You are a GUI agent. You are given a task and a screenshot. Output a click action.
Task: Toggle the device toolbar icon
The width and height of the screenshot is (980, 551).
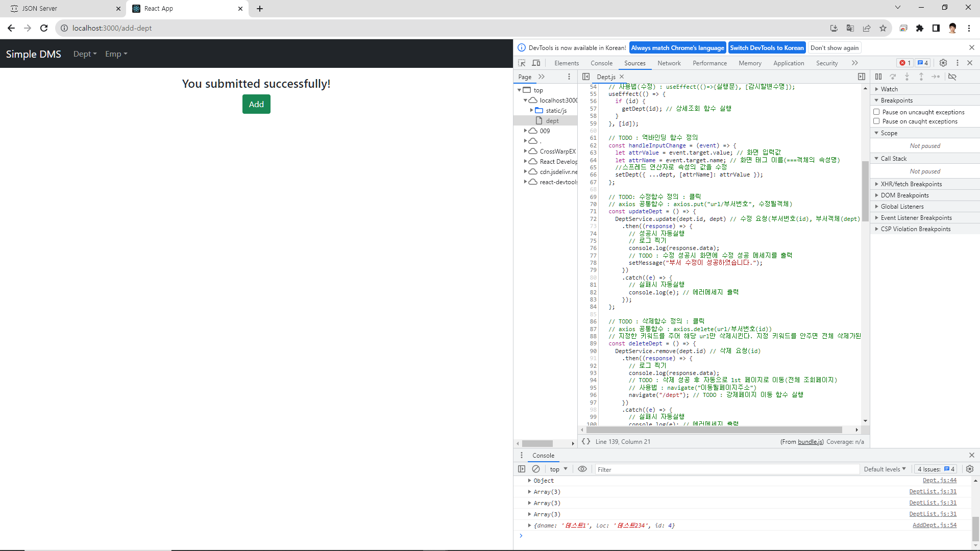(536, 63)
